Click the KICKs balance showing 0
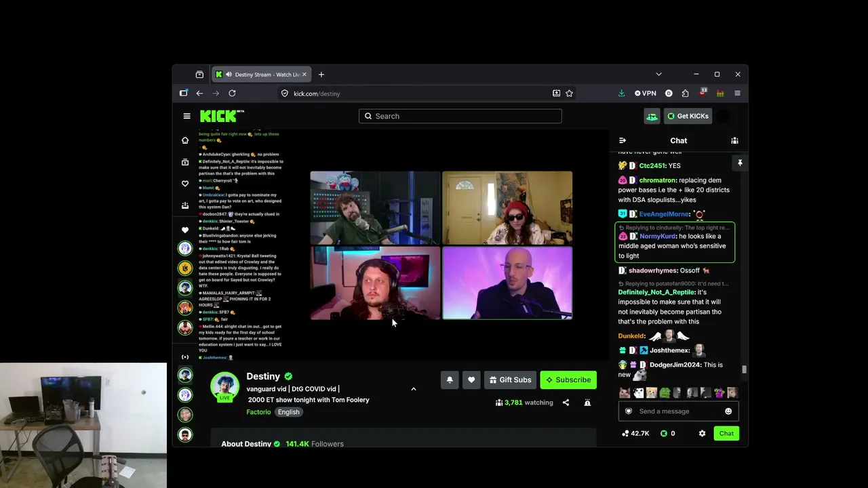Image resolution: width=868 pixels, height=488 pixels. pos(667,433)
